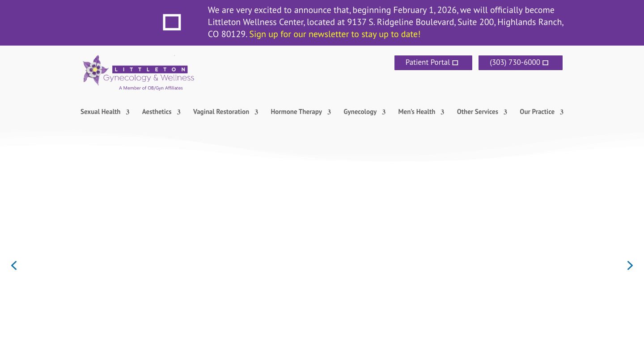Follow the newsletter sign up link

tap(335, 34)
